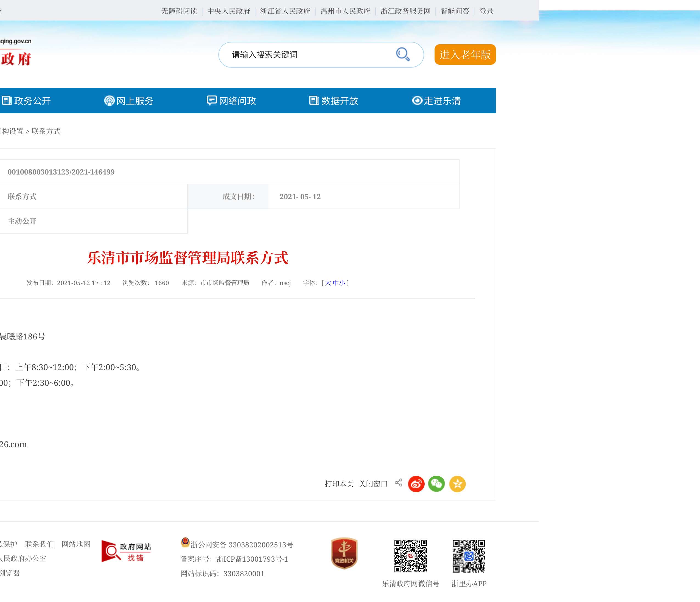Share to Weibo via red icon
Image resolution: width=700 pixels, height=602 pixels.
pyautogui.click(x=416, y=484)
